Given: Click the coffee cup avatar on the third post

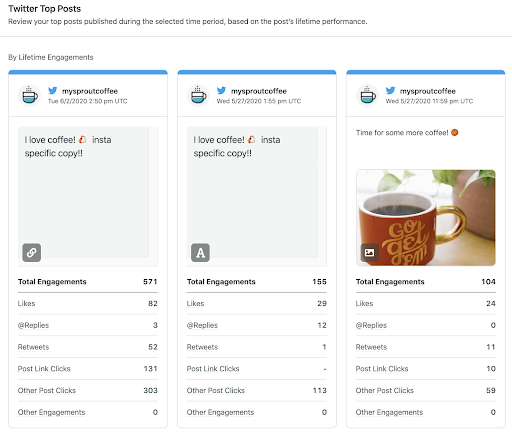Looking at the screenshot, I should pyautogui.click(x=368, y=95).
